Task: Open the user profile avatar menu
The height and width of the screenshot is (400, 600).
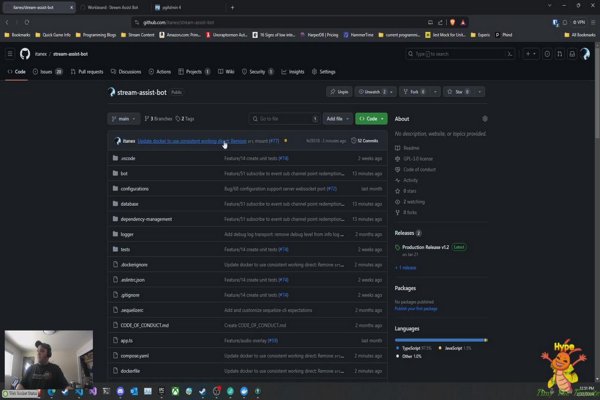Action: (585, 54)
